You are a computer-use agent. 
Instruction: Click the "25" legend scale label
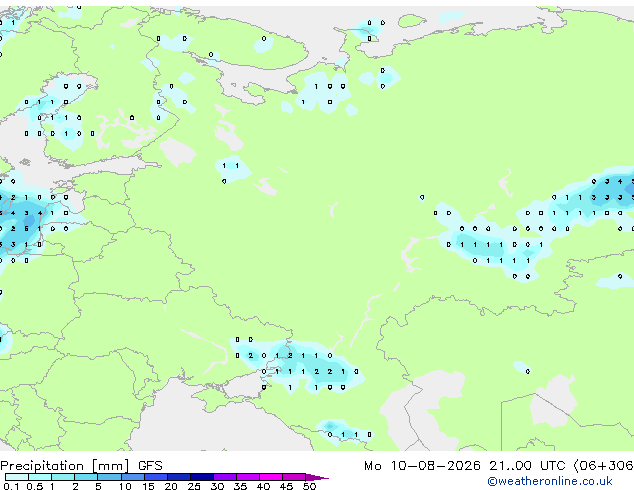click(x=194, y=486)
